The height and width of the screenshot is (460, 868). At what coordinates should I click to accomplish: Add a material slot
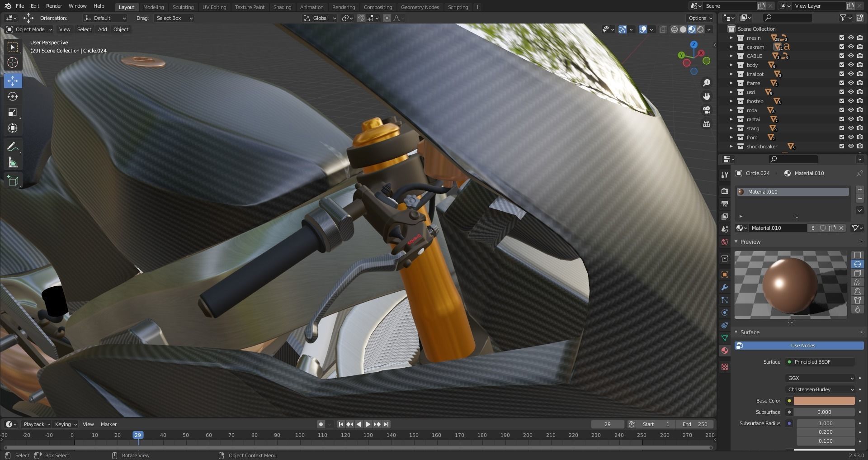(x=859, y=190)
